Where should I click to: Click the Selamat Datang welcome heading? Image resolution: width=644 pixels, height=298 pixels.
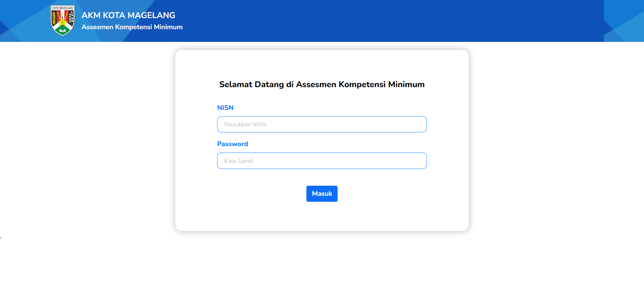[x=322, y=84]
